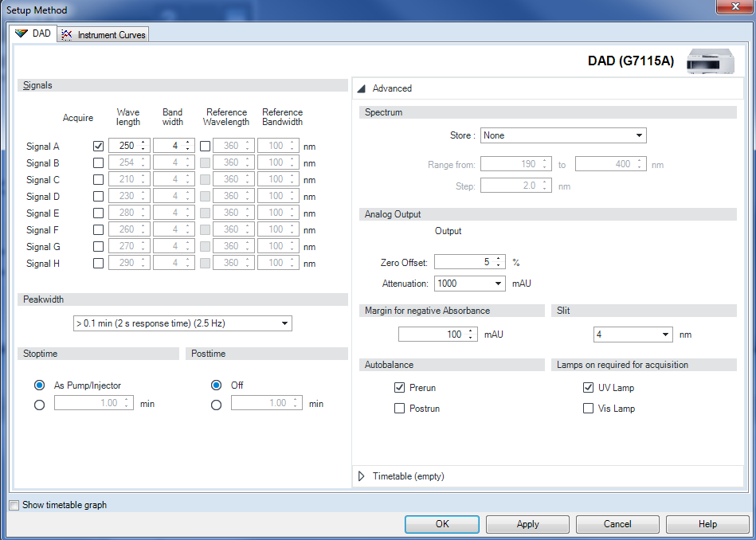756x540 pixels.
Task: Increase Zero Offset with the up stepper
Action: (498, 257)
